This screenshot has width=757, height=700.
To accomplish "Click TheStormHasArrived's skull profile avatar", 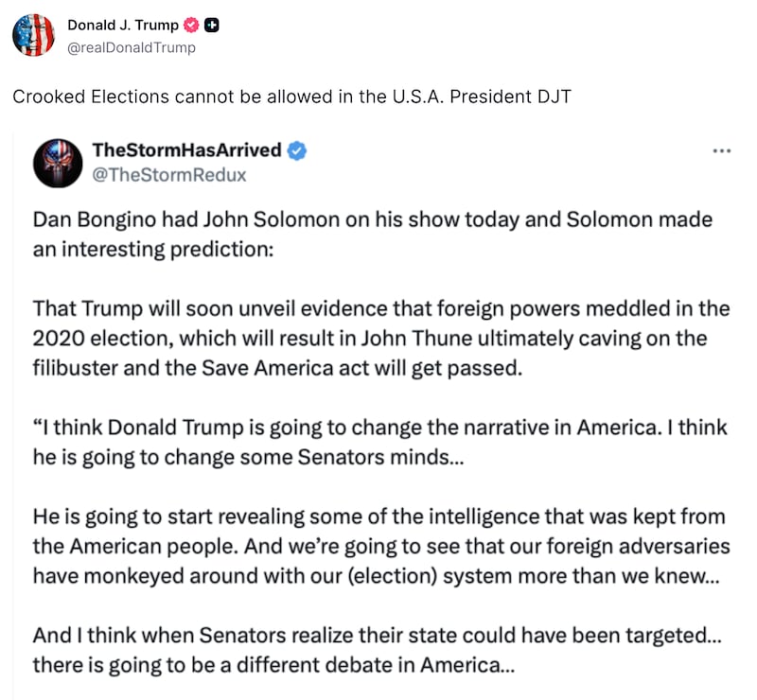I will (x=61, y=162).
